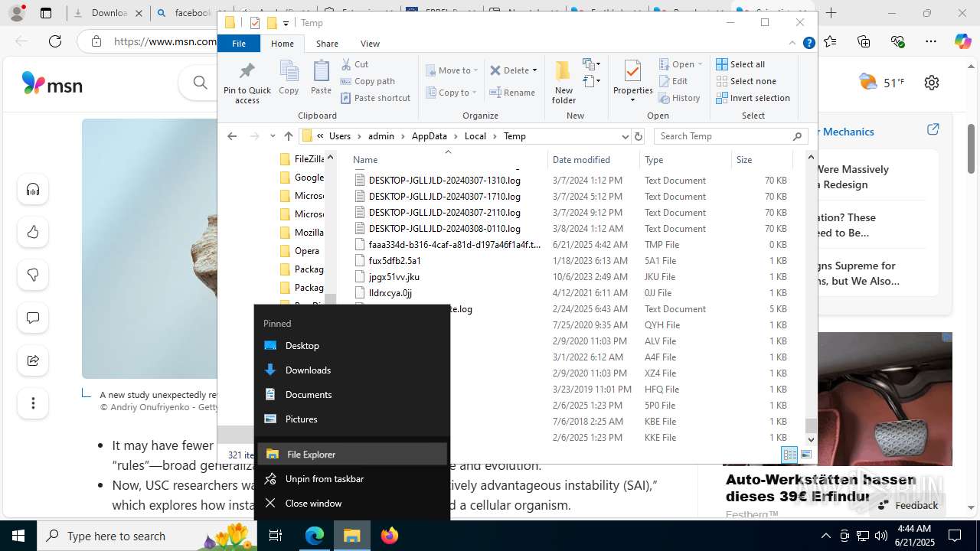The image size is (980, 551).
Task: Expand the Quick Access Toolbar customize arrow
Action: (286, 23)
